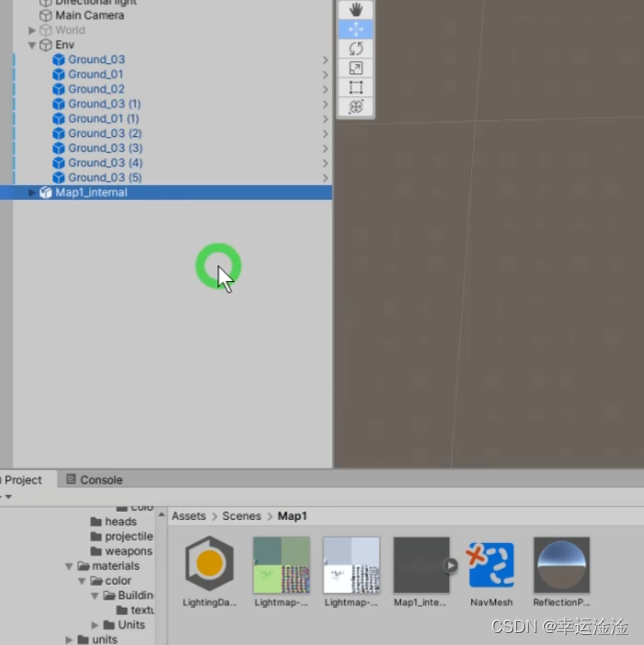Expand the World object in Hierarchy
The image size is (644, 645).
[32, 30]
